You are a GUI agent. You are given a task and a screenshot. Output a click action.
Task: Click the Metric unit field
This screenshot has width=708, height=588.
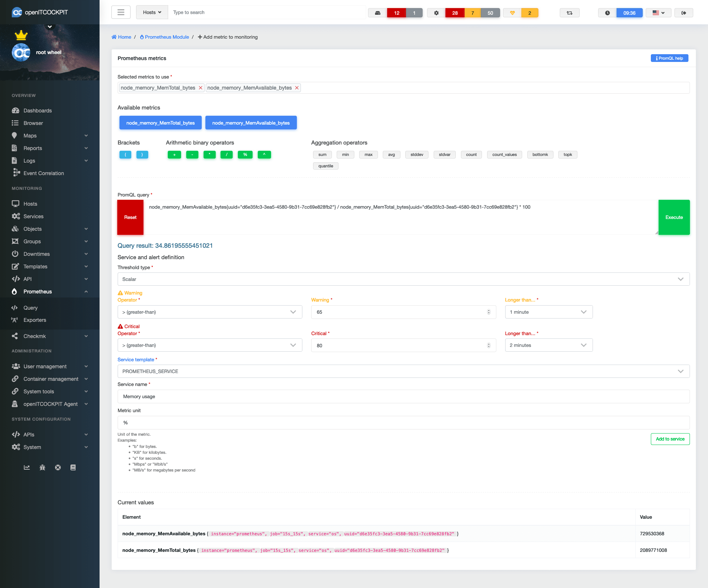403,423
